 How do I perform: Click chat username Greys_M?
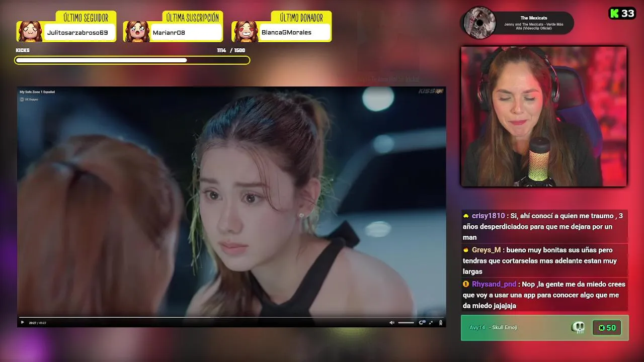(x=486, y=250)
